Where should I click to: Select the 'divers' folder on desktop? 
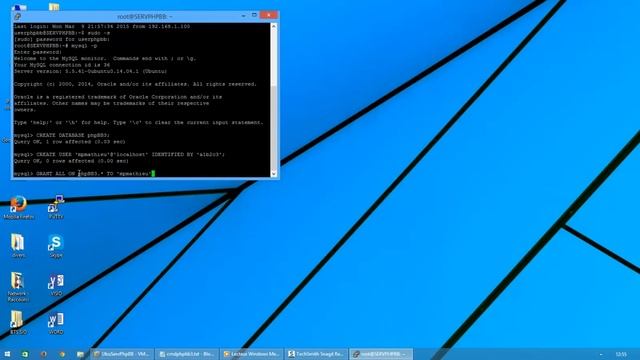[x=18, y=246]
